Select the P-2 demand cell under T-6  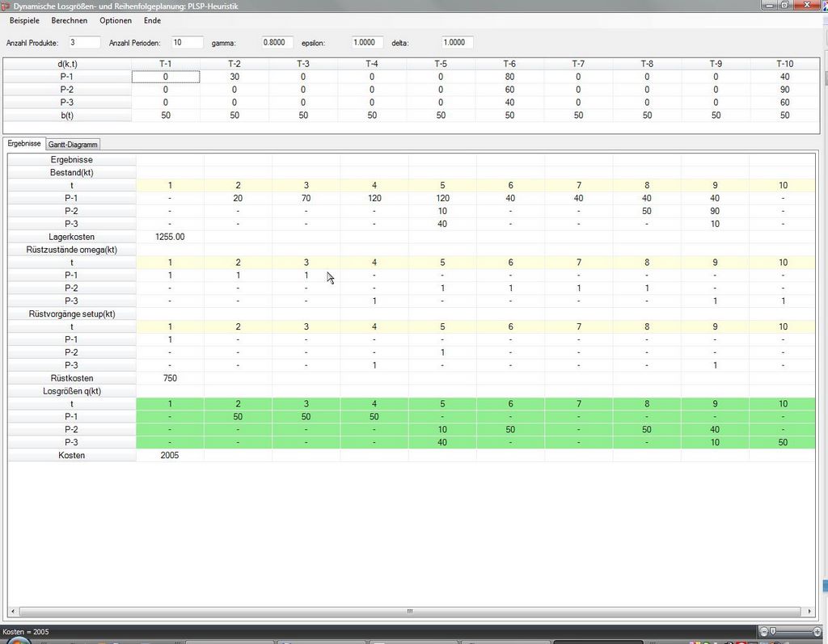pyautogui.click(x=509, y=90)
